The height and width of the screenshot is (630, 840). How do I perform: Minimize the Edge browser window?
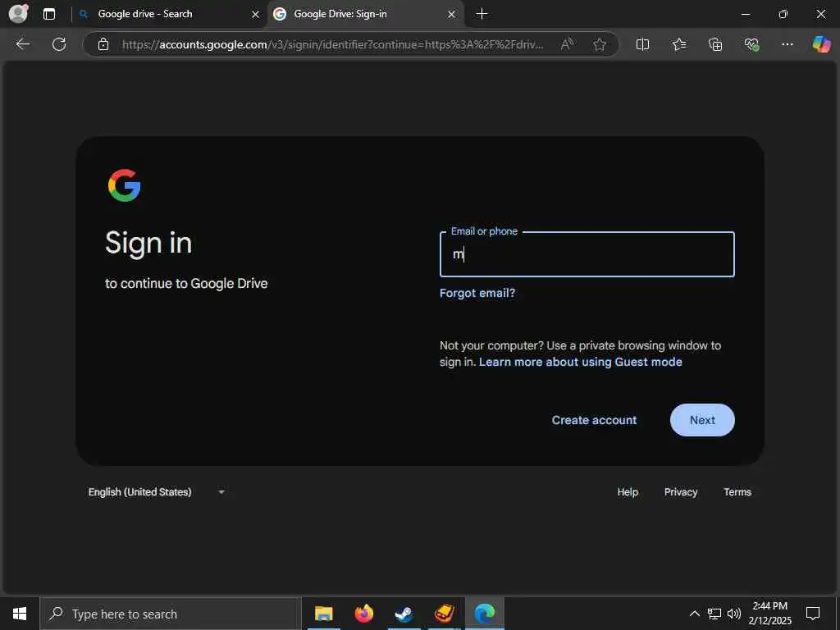746,14
